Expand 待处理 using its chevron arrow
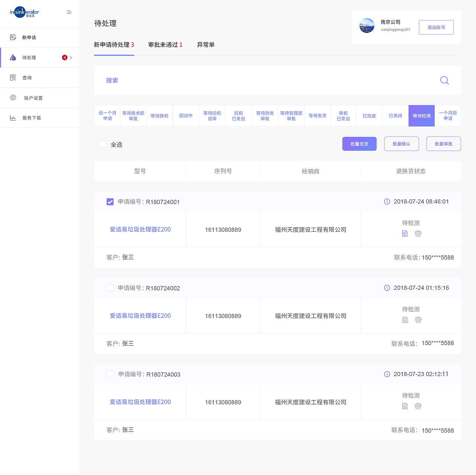 point(71,58)
